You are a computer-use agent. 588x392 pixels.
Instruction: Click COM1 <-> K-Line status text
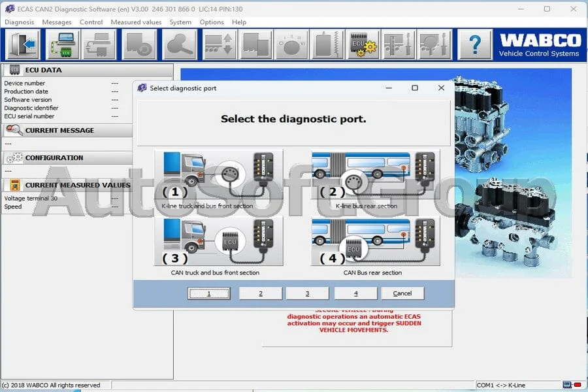point(500,385)
